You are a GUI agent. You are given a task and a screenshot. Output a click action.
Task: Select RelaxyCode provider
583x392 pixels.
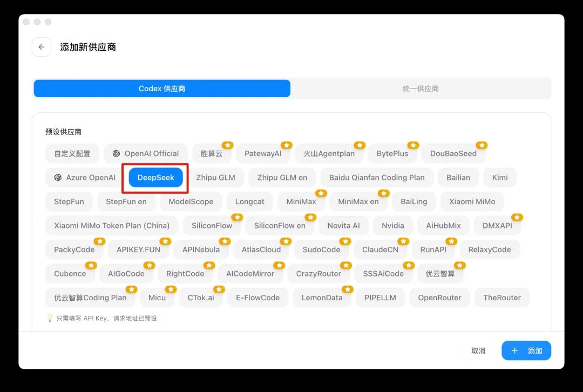(x=489, y=249)
